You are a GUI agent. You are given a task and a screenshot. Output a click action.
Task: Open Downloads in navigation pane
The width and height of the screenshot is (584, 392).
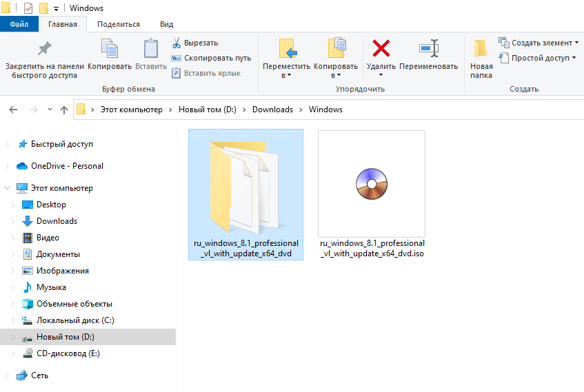[x=57, y=221]
